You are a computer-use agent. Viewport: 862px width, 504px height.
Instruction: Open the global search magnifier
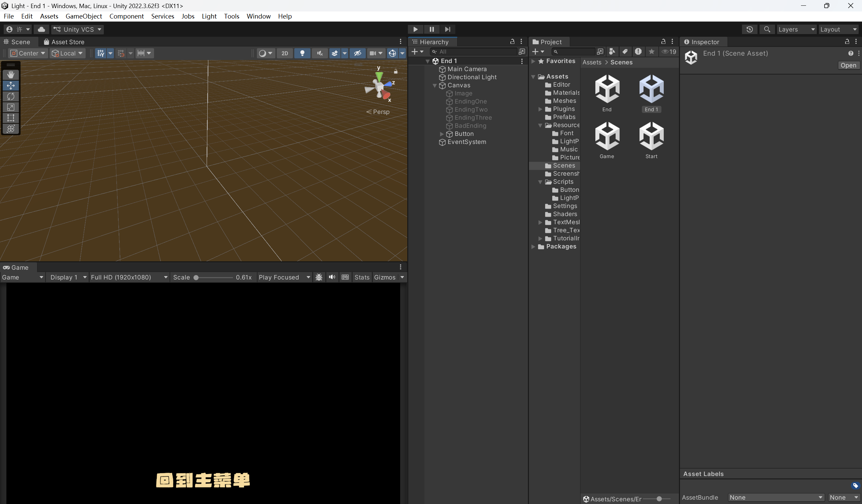click(x=767, y=29)
